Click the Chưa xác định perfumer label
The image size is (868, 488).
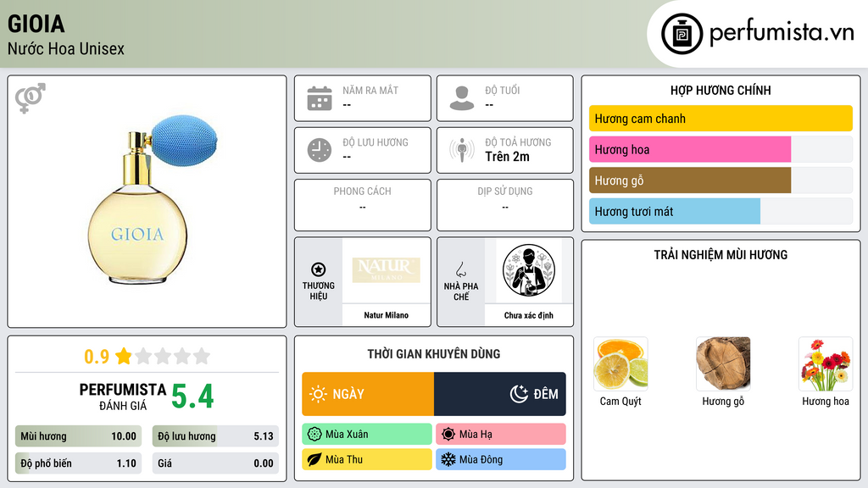[529, 315]
